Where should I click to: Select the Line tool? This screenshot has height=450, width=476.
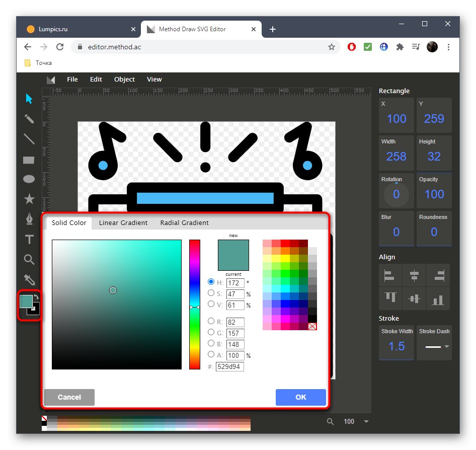point(29,139)
